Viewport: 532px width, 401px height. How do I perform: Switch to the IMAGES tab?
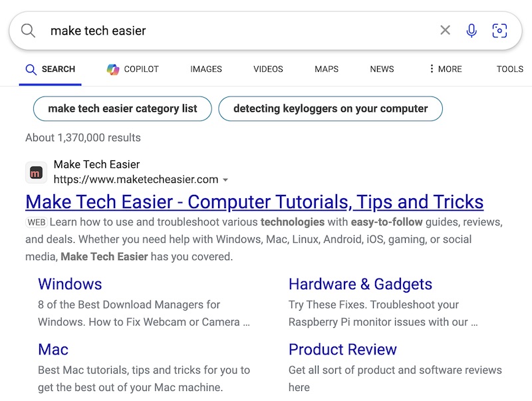click(x=206, y=69)
